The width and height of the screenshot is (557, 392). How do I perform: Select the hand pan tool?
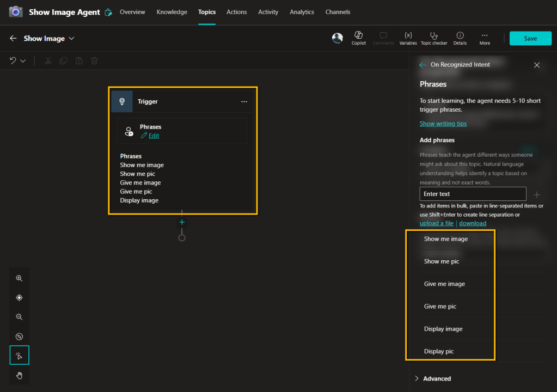coord(19,375)
